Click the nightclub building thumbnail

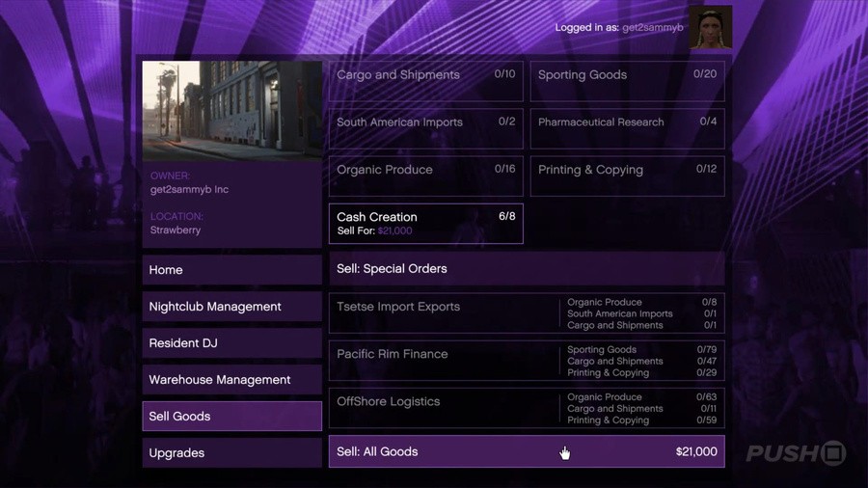(231, 111)
